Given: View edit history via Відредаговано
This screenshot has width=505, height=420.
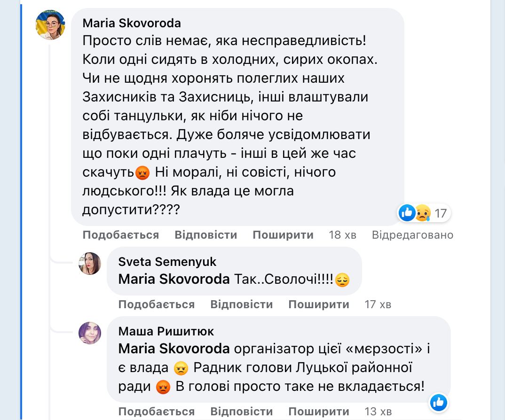Looking at the screenshot, I should pos(412,235).
